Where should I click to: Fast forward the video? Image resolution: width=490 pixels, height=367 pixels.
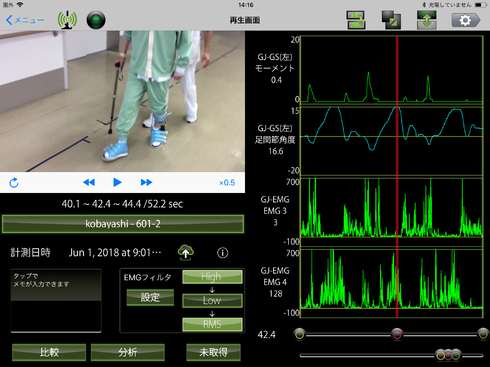pyautogui.click(x=146, y=182)
